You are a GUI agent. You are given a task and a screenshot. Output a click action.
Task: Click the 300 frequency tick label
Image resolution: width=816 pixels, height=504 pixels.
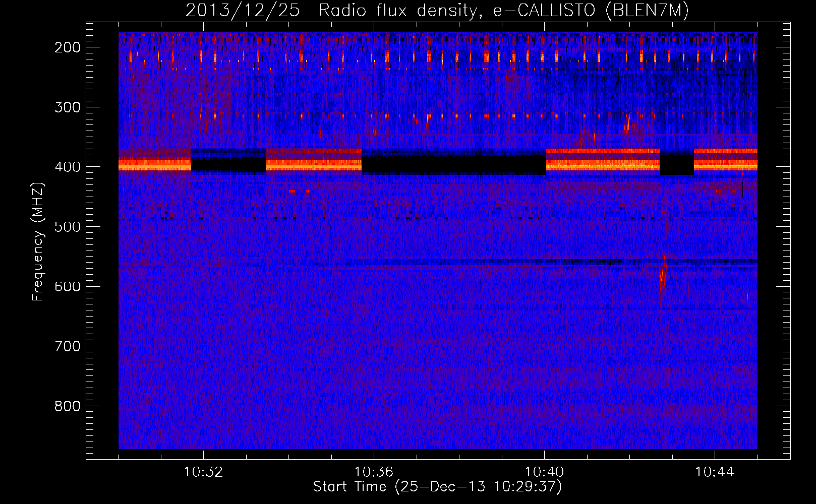pos(68,107)
